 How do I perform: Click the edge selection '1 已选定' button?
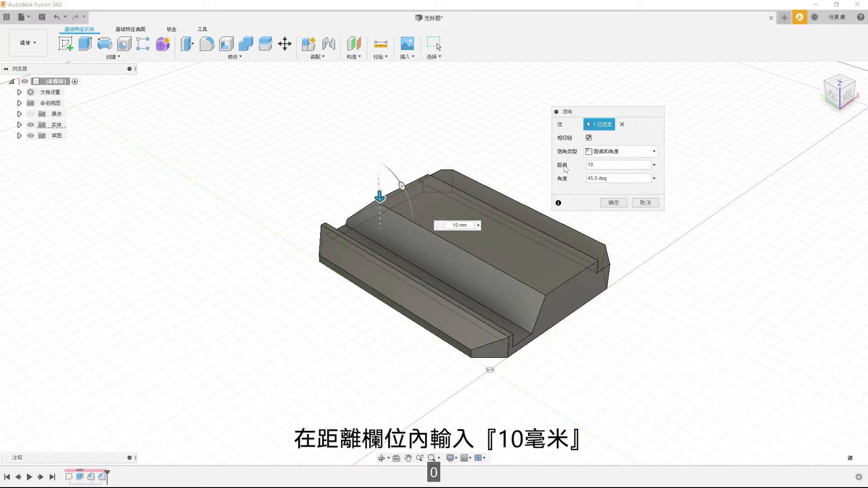click(x=599, y=124)
